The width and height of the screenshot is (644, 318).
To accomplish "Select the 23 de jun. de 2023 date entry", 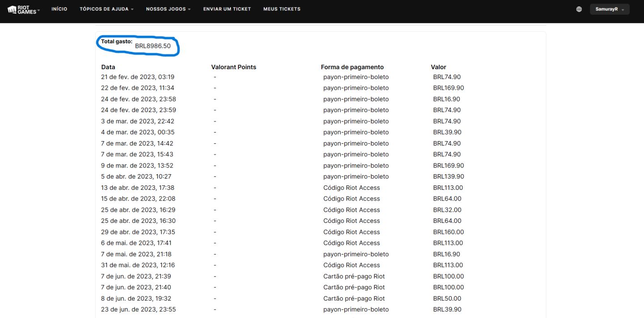I will (x=139, y=310).
